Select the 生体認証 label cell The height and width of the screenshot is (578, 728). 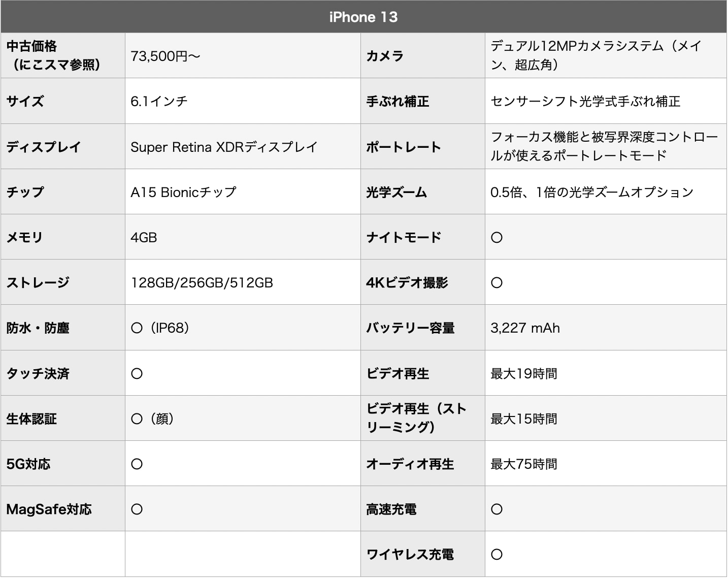(x=63, y=419)
